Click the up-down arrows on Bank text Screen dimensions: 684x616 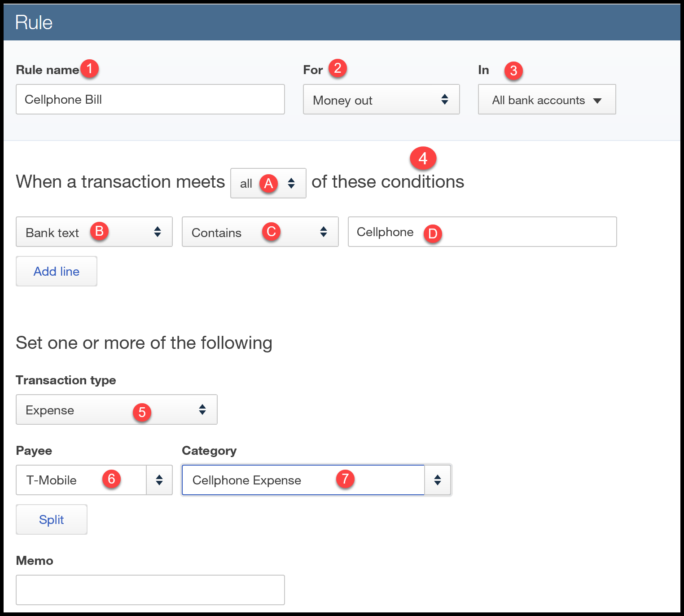[158, 232]
